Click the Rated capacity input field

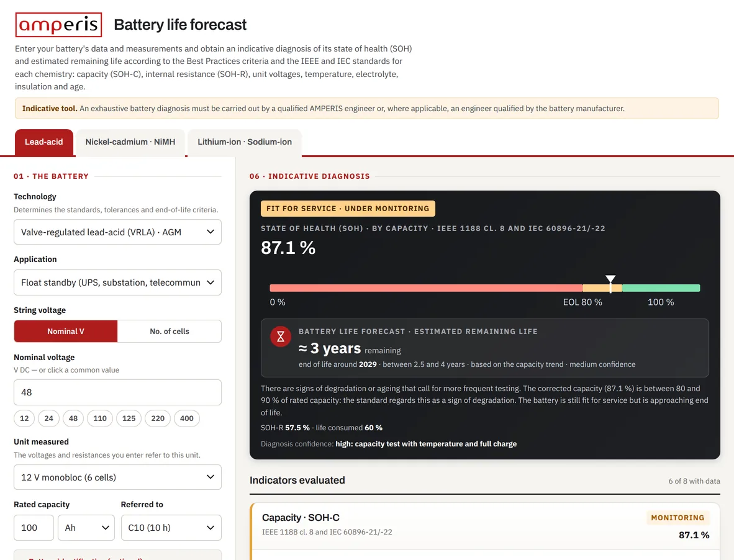pyautogui.click(x=34, y=528)
